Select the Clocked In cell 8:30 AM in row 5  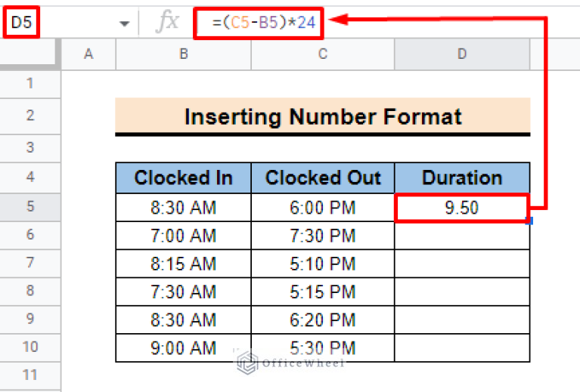tap(184, 207)
